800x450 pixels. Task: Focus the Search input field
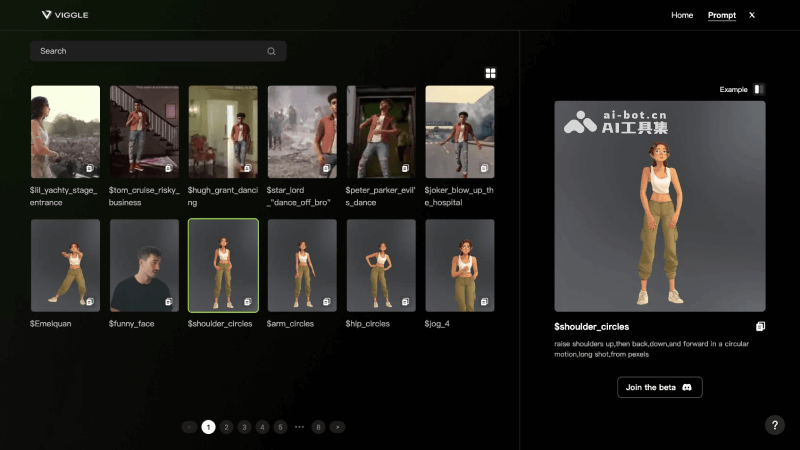point(150,51)
